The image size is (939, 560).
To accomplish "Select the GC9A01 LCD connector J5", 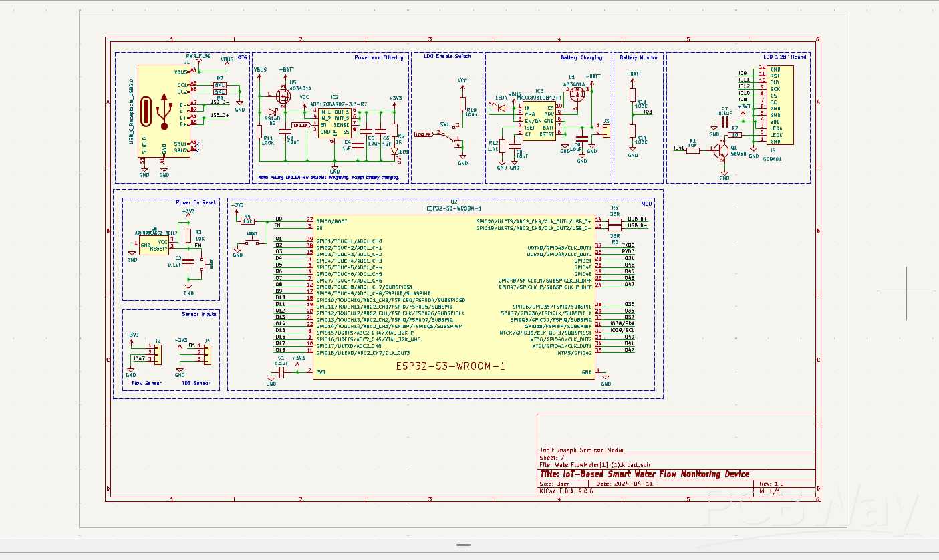I will (x=779, y=105).
